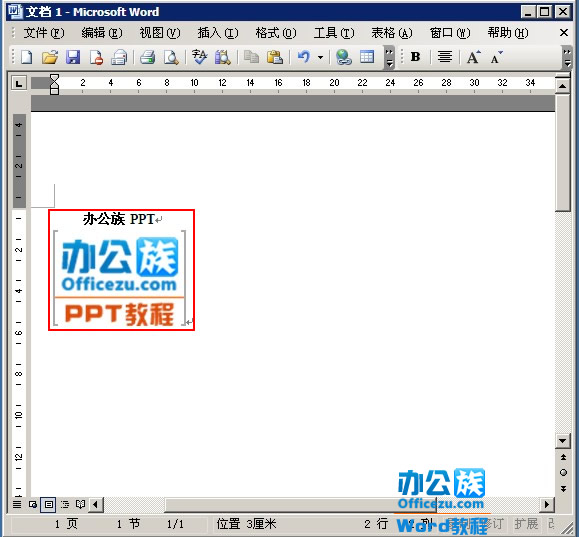579x537 pixels.
Task: Switch to Outline view
Action: pos(65,504)
